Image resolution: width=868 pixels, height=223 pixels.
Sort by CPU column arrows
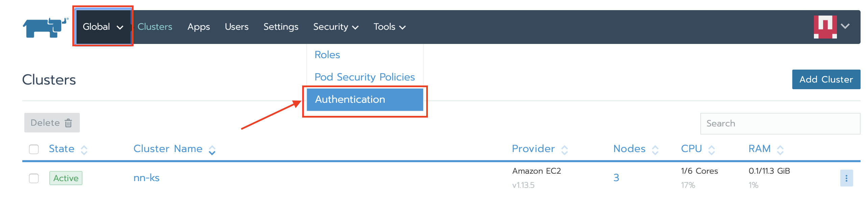711,150
